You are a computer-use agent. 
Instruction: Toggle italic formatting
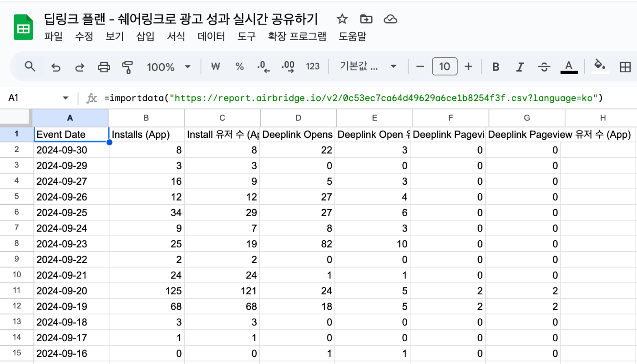coord(520,67)
